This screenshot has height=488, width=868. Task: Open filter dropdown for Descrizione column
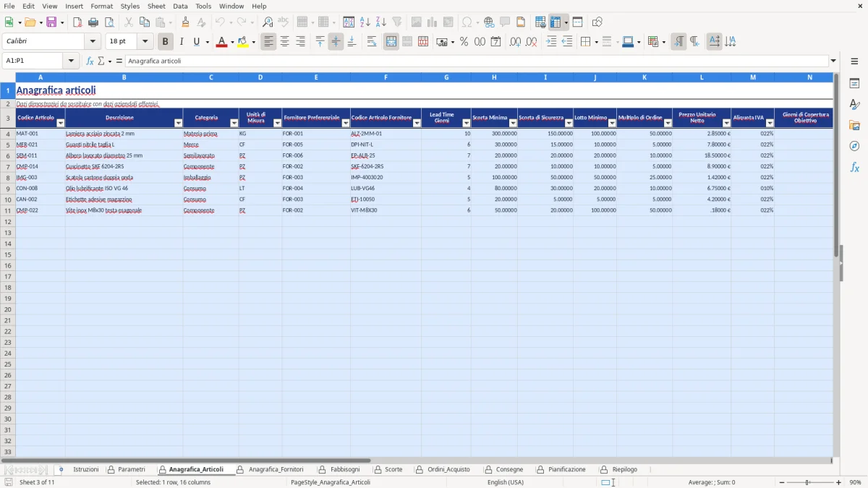point(178,123)
